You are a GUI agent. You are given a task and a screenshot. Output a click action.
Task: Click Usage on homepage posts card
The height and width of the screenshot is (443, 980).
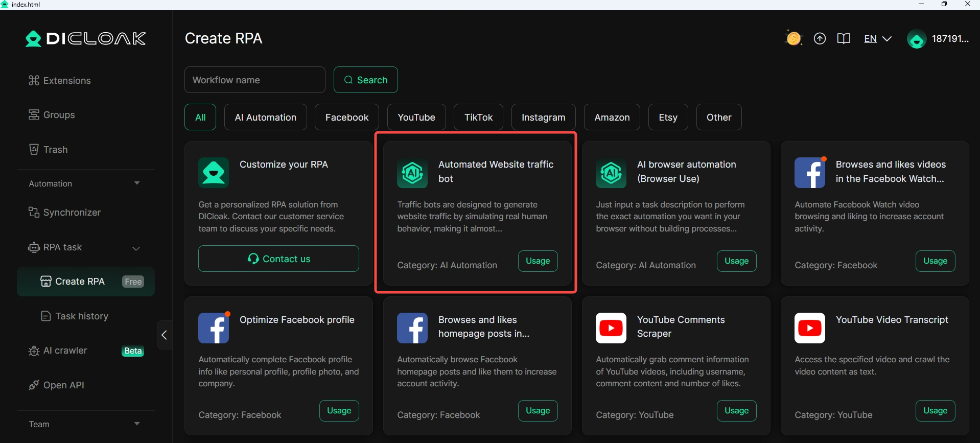538,411
